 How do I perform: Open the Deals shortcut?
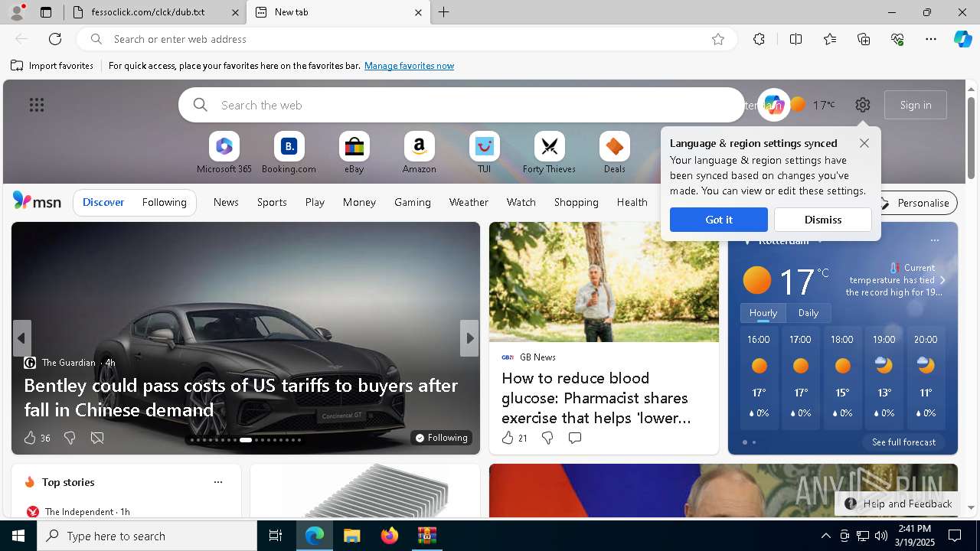(x=614, y=153)
